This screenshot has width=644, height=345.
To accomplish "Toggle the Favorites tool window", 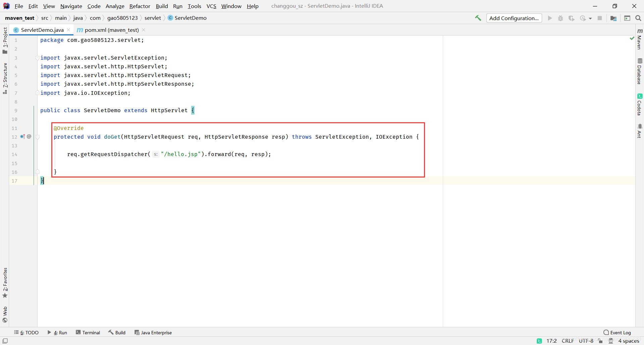I will coord(5,283).
